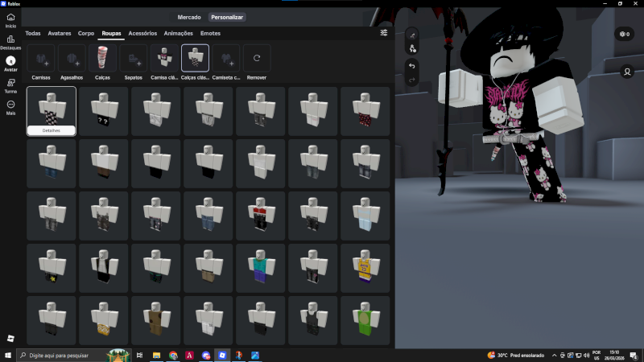Open the Início home sidebar icon
This screenshot has width=644, height=362.
(x=10, y=20)
